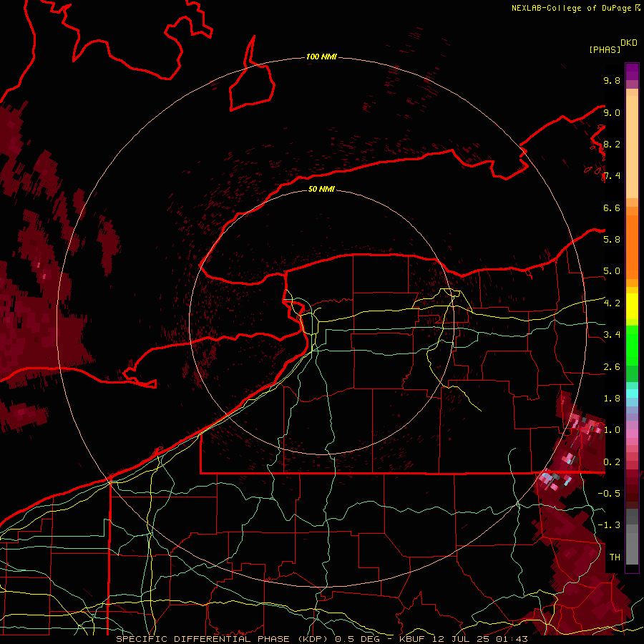Click the [PHAS] scale label

click(x=605, y=49)
